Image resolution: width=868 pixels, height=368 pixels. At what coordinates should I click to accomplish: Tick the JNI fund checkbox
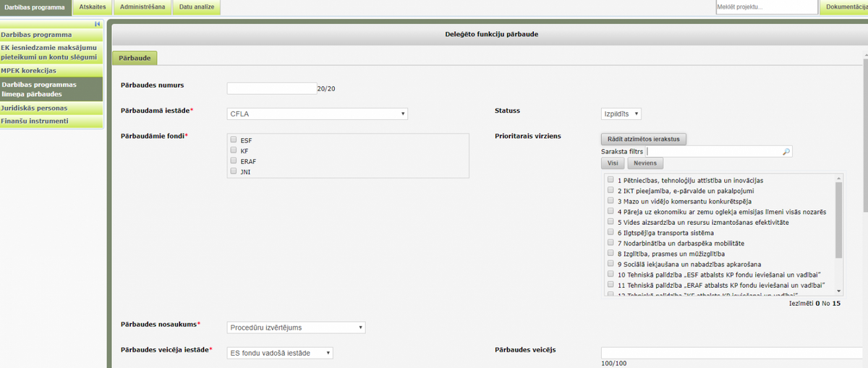pyautogui.click(x=234, y=171)
